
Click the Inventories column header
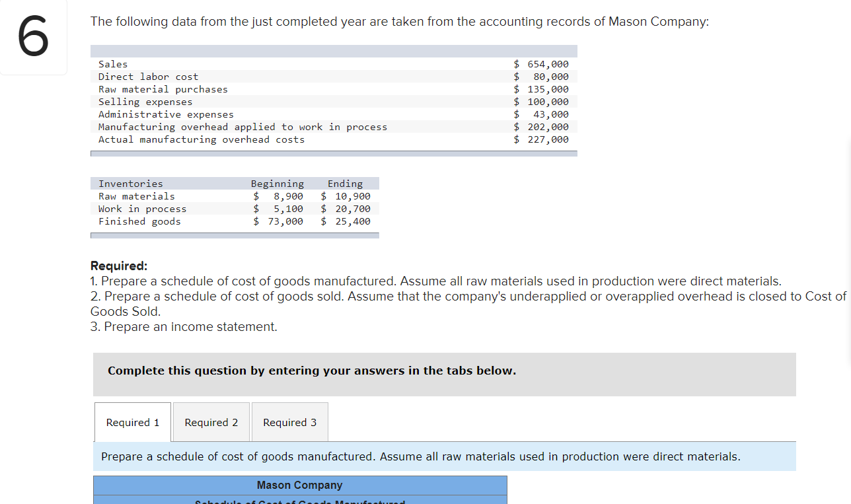click(131, 184)
